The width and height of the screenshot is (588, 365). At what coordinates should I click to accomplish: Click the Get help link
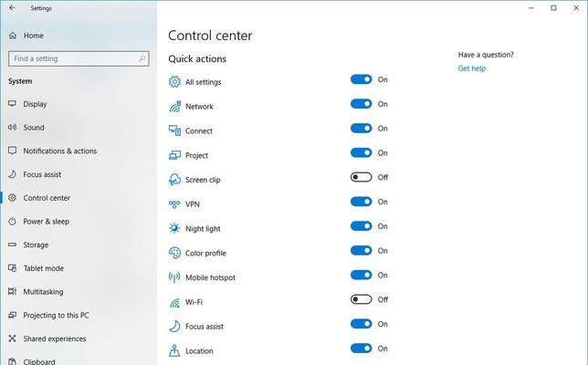(x=472, y=68)
